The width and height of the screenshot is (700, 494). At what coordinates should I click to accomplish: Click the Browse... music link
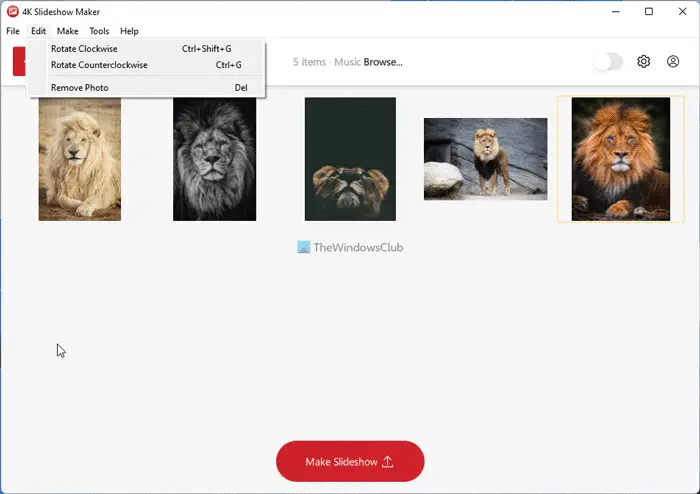tap(383, 62)
